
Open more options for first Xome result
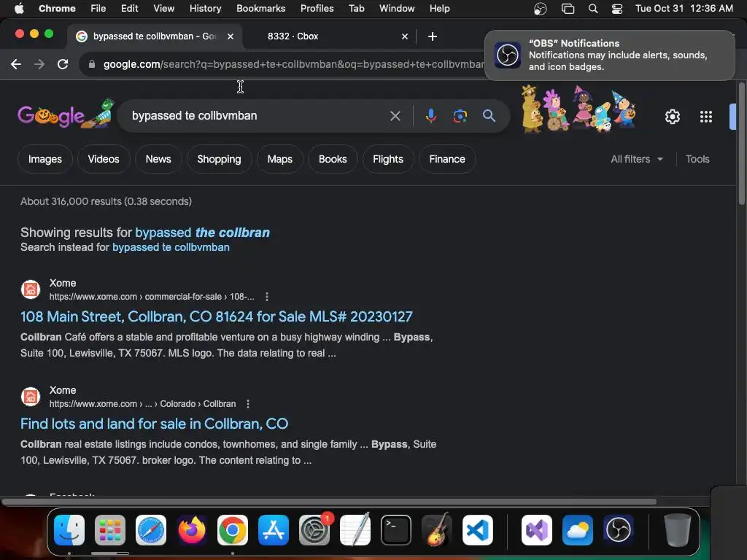pos(267,297)
